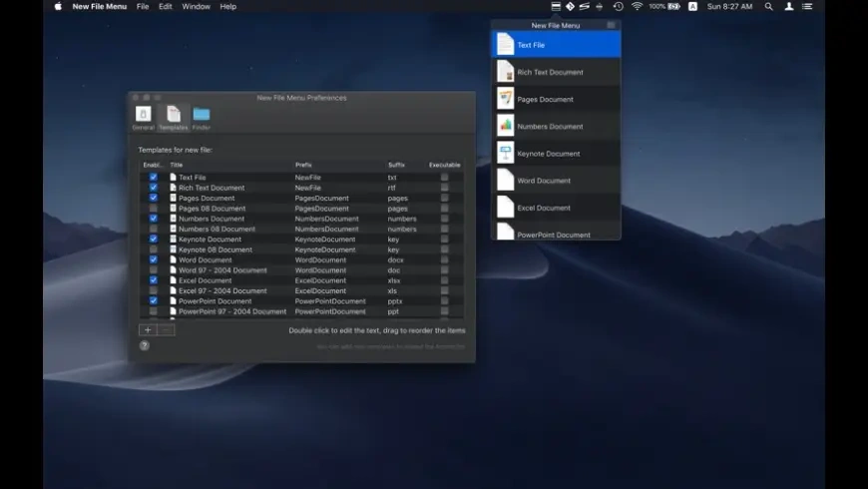Choose Numbers Document in popup menu
Viewport: 868px width, 489px height.
click(x=556, y=126)
